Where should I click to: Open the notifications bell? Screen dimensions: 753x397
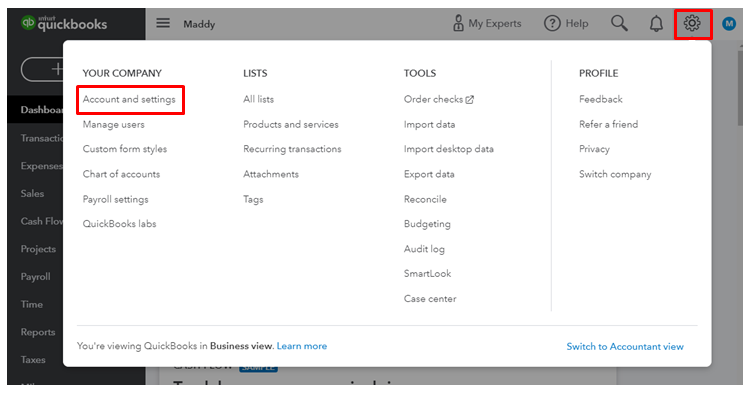pyautogui.click(x=656, y=24)
